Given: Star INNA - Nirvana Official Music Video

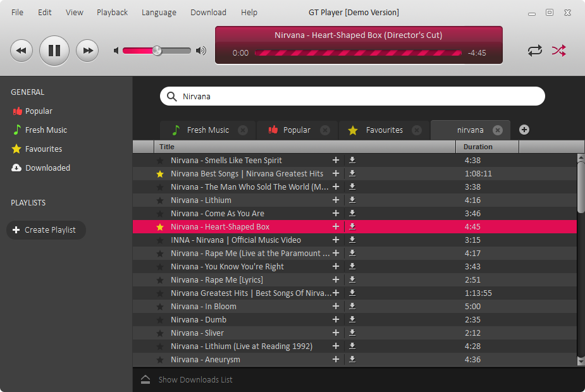Looking at the screenshot, I should click(160, 240).
